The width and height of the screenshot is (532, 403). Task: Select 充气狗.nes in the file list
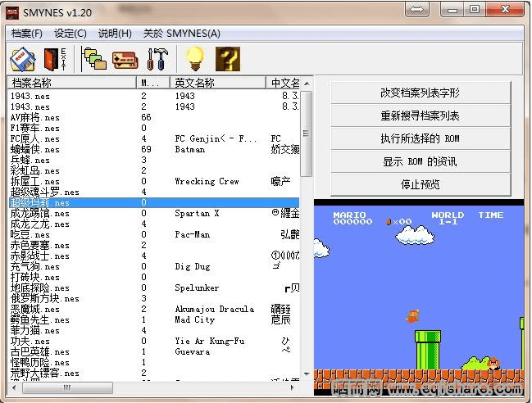[x=35, y=267]
